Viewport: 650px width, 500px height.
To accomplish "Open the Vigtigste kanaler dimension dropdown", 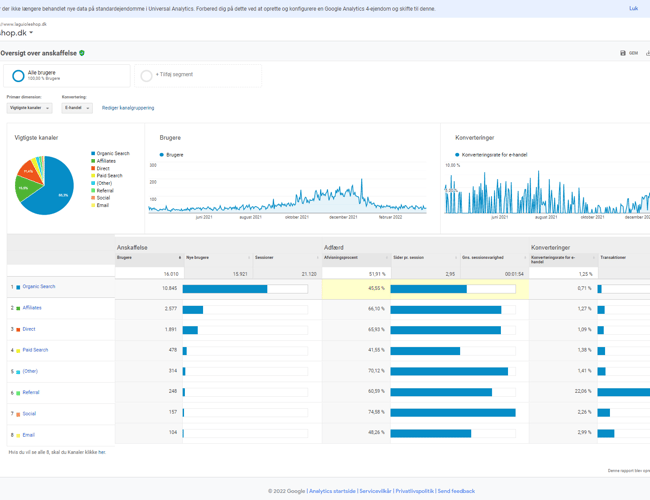I will click(x=29, y=108).
